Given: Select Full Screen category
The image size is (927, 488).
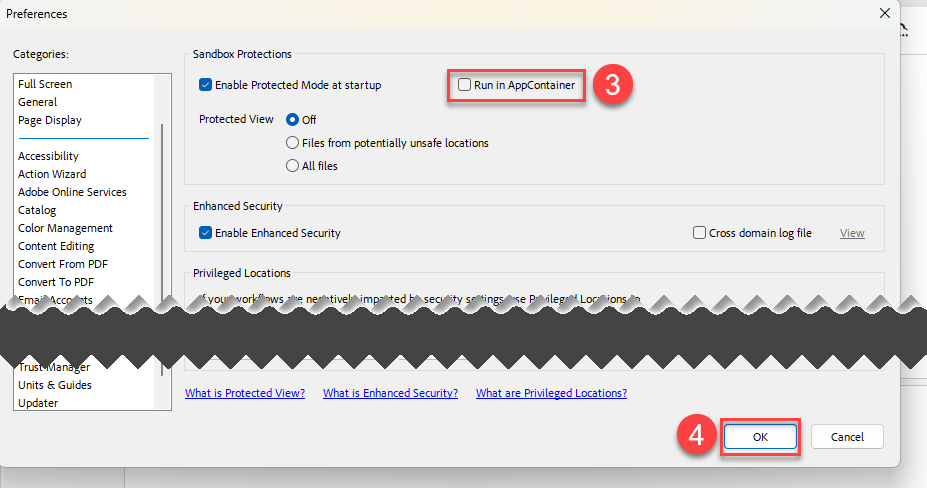Looking at the screenshot, I should pyautogui.click(x=45, y=84).
